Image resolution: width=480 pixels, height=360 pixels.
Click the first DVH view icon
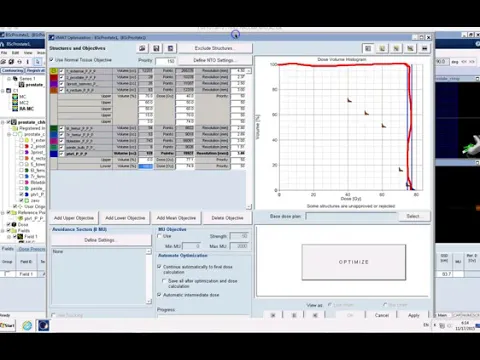[x=368, y=48]
